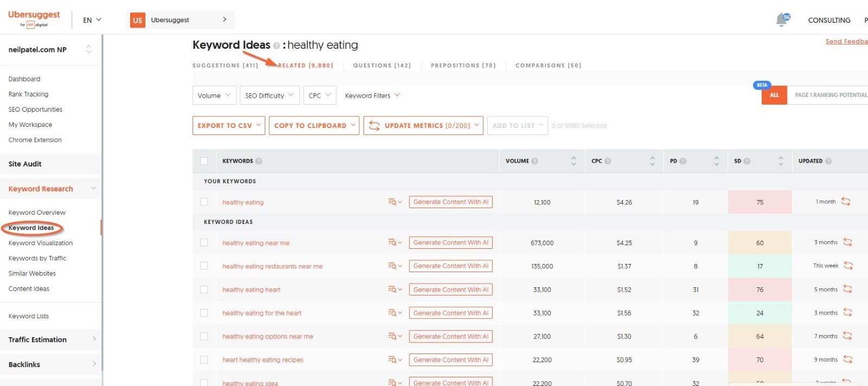Screen dimensions: 868x386
Task: Sort by SD column arrows
Action: (x=781, y=161)
